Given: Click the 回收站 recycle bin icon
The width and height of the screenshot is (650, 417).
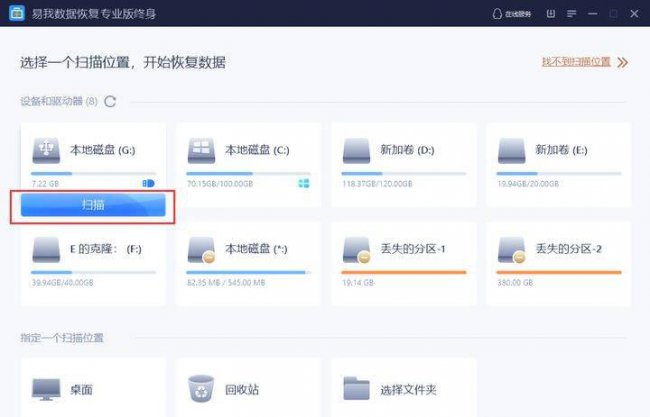Looking at the screenshot, I should 201,389.
